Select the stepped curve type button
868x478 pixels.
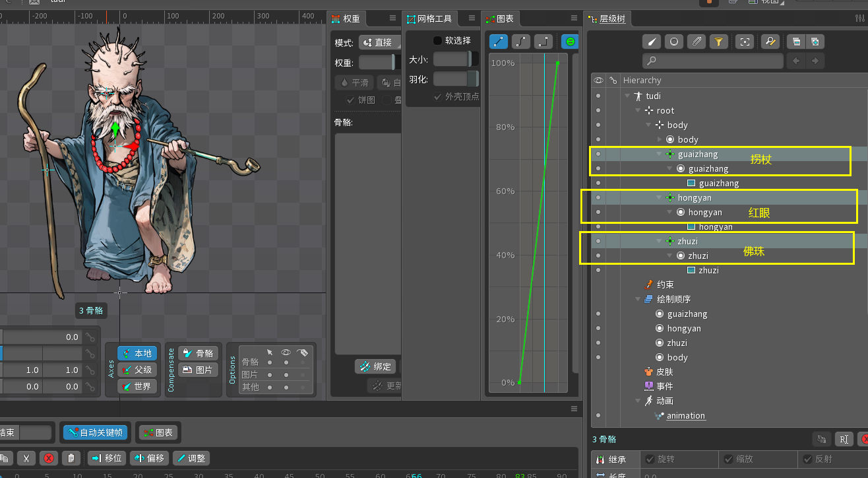click(543, 42)
